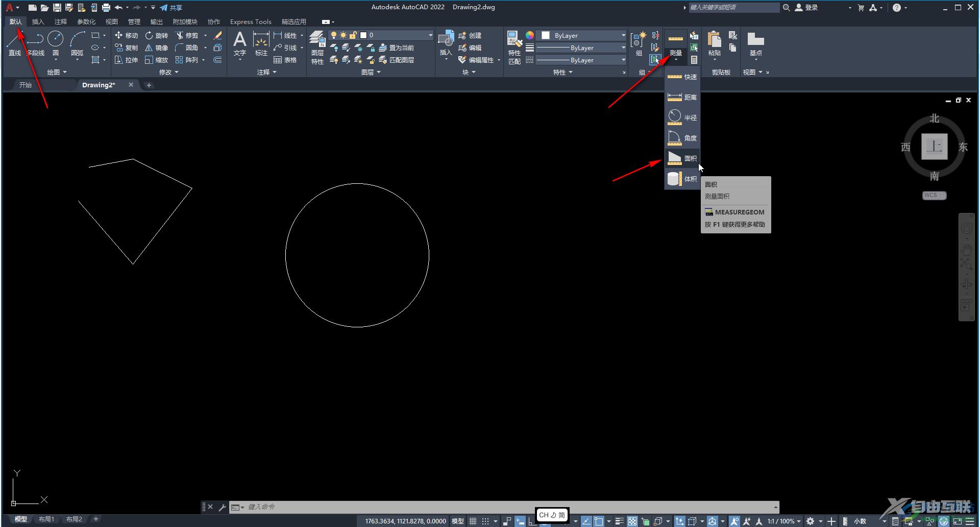Expand the Modify (修改) panel
Viewport: 980px width, 527px height.
[x=169, y=72]
